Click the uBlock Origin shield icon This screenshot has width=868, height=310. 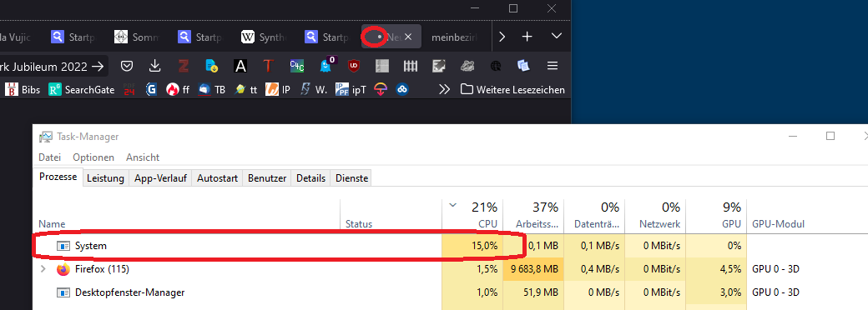click(353, 67)
